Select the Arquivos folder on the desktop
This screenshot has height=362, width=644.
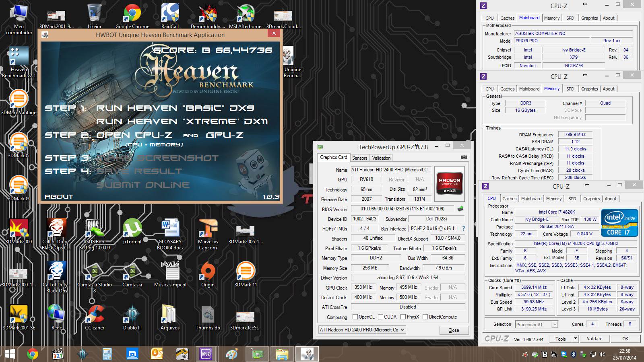tap(170, 317)
